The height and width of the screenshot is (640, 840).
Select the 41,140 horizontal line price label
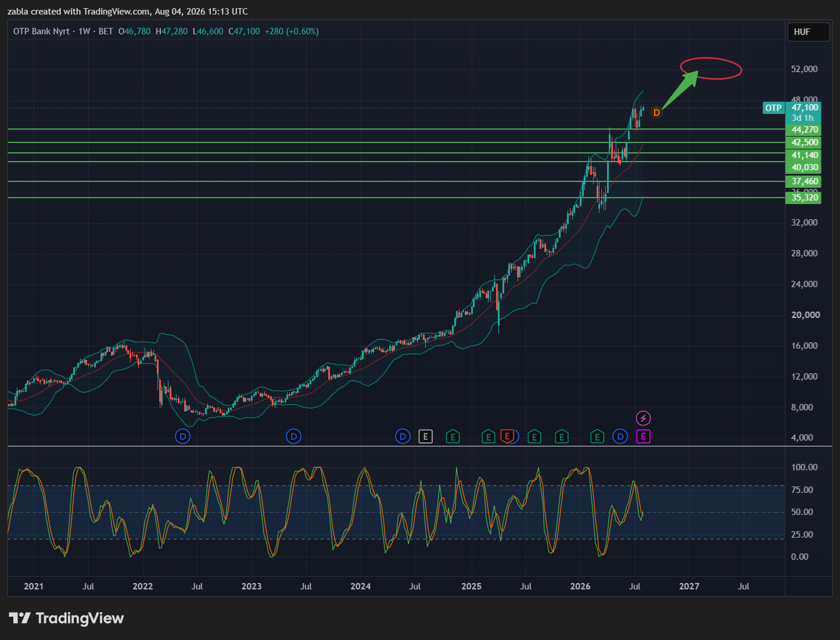pyautogui.click(x=804, y=155)
